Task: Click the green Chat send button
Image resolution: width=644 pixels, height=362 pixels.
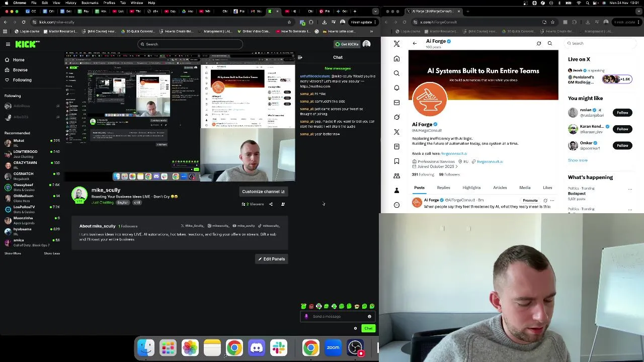Action: (368, 328)
